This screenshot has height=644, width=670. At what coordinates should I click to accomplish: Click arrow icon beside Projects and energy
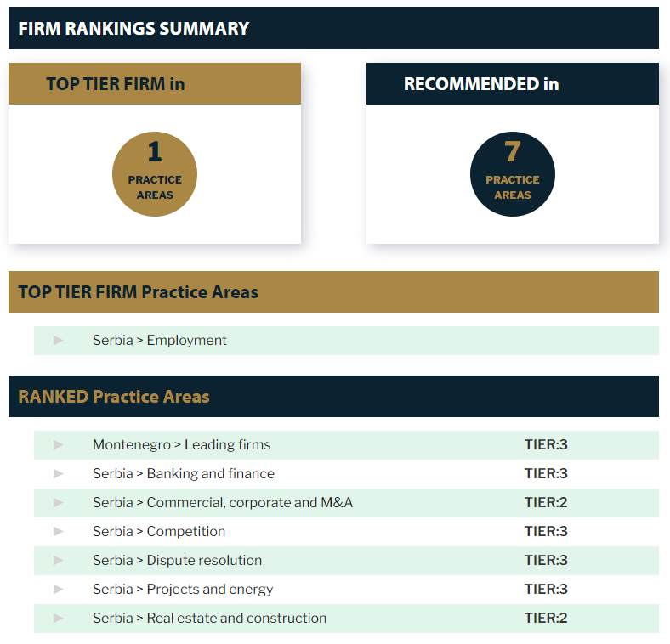59,589
